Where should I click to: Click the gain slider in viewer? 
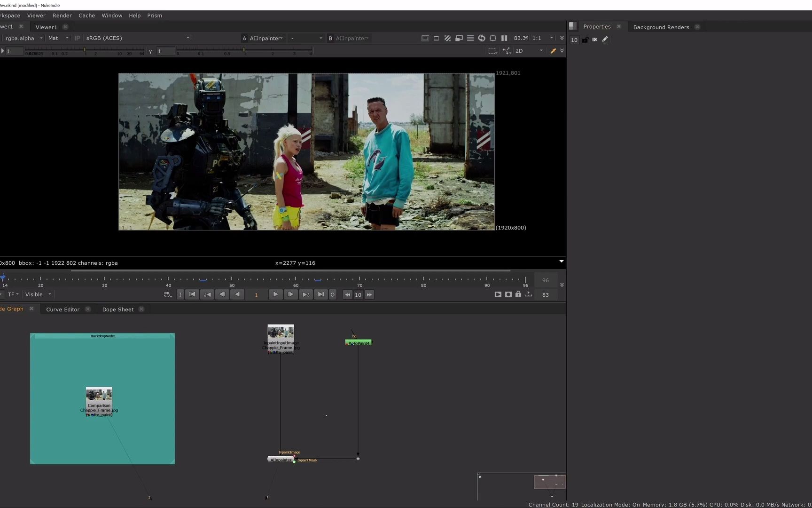85,50
